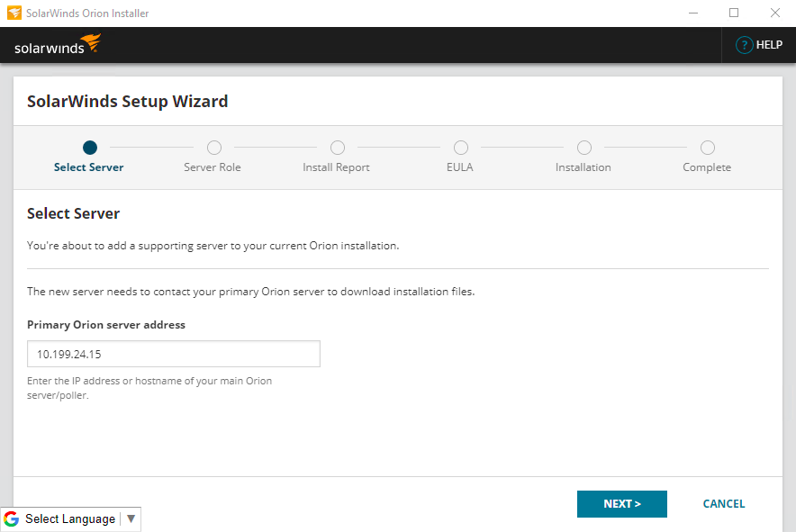Close the SolarWinds Orion Installer window

click(774, 14)
